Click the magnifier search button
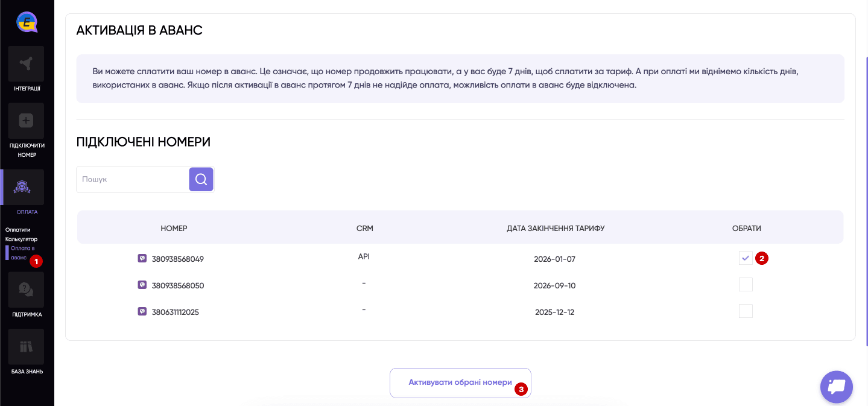 (201, 179)
